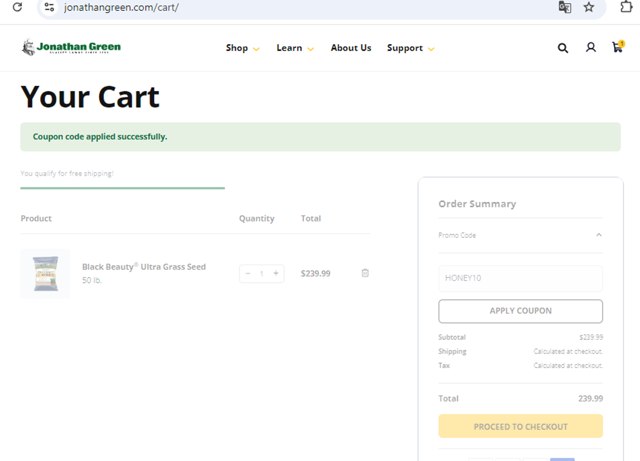Click the Quantity column header

(257, 218)
